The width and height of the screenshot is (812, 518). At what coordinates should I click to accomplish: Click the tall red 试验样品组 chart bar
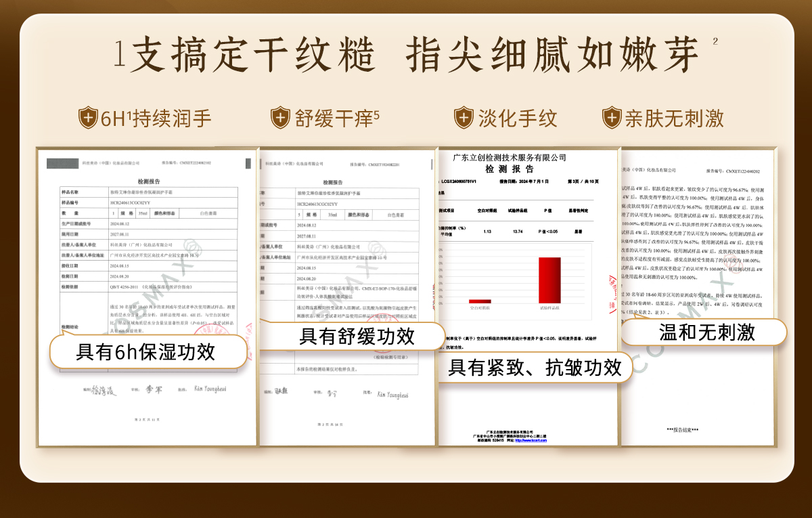pos(549,280)
